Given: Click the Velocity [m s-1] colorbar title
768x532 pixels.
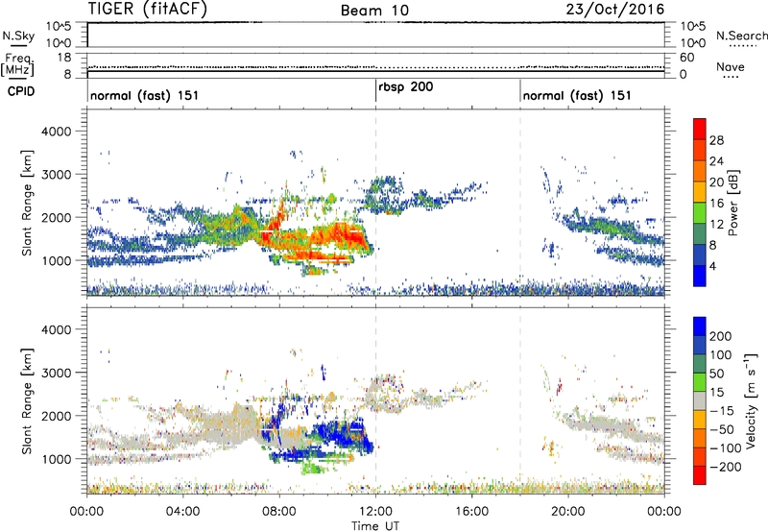Looking at the screenshot, I should pos(750,400).
